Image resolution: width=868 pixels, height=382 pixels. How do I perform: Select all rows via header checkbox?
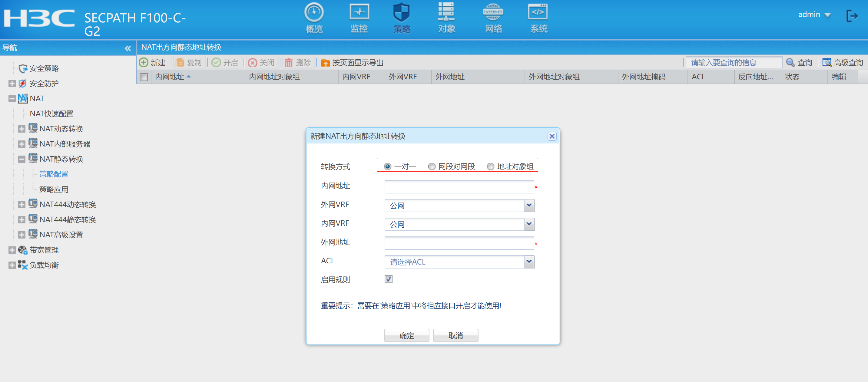144,77
